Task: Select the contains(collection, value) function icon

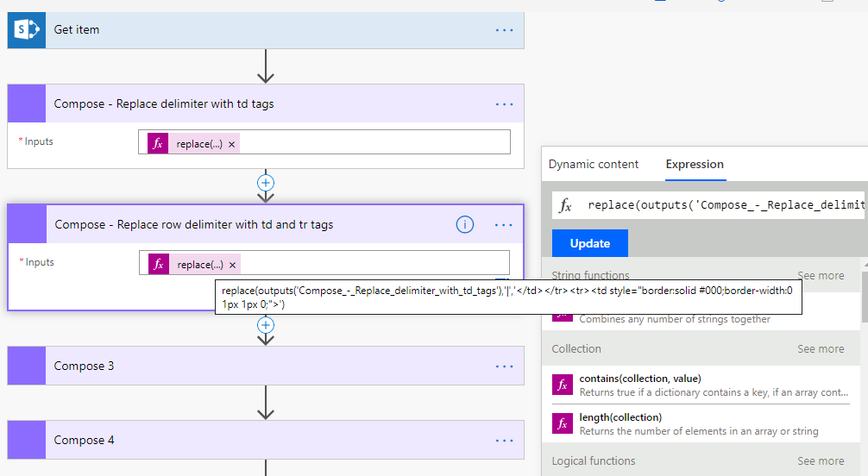Action: click(x=563, y=385)
